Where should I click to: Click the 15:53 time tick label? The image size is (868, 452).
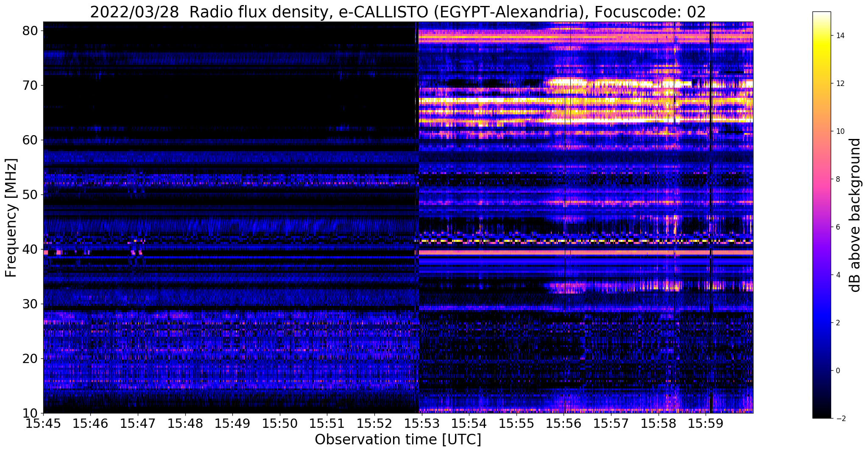(422, 423)
